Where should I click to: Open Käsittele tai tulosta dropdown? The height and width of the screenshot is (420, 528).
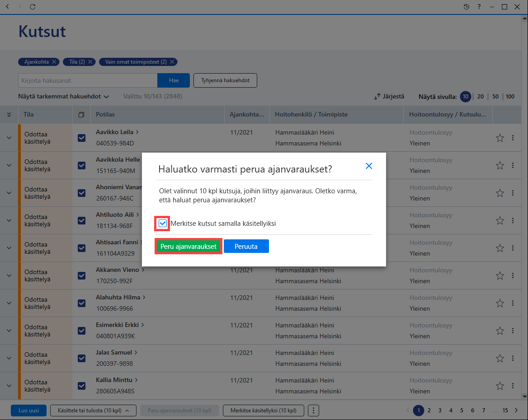(x=93, y=411)
